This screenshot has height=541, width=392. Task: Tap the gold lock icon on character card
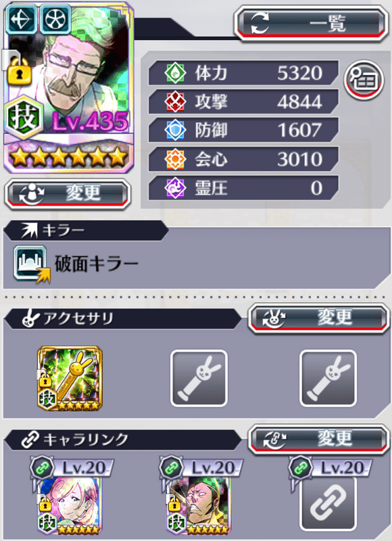click(20, 72)
